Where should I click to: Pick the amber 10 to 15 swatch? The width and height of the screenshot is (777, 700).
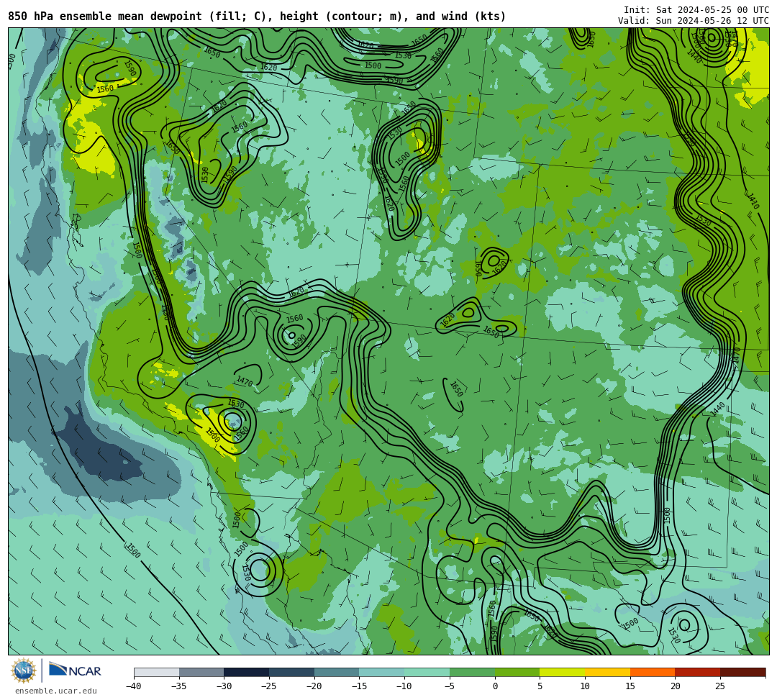point(607,672)
